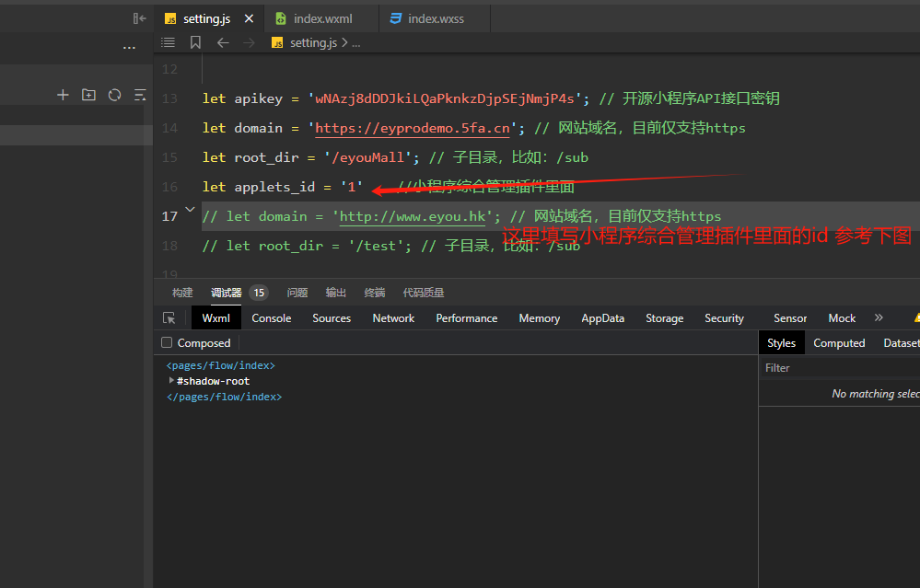Viewport: 920px width, 588px height.
Task: Select the element inspector picker icon
Action: click(x=169, y=318)
